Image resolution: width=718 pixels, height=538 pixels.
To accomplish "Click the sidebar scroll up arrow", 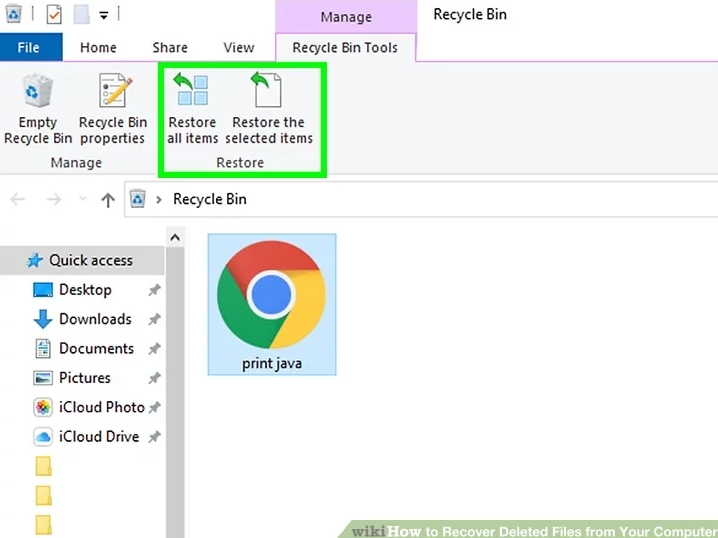I will 175,237.
